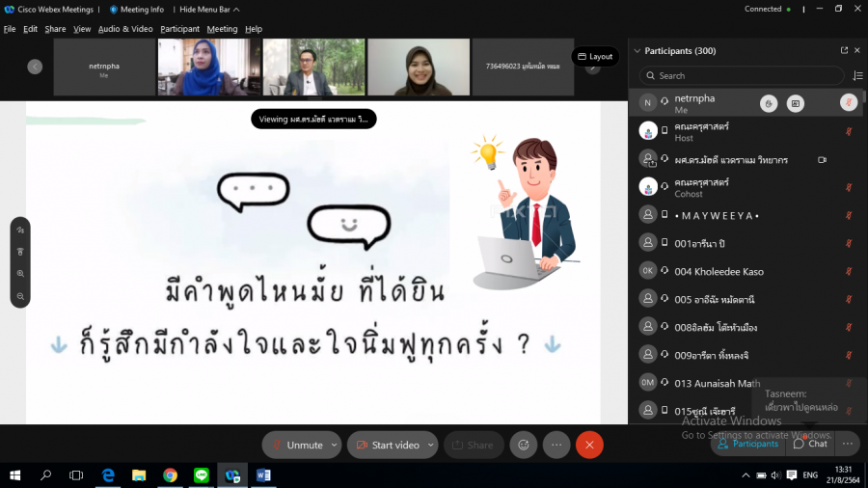The image size is (868, 488).
Task: Click the Layout button
Action: (x=595, y=56)
